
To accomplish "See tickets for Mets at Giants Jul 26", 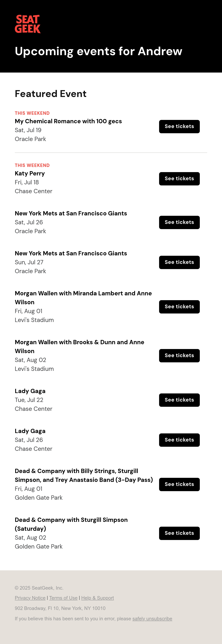I will click(179, 222).
